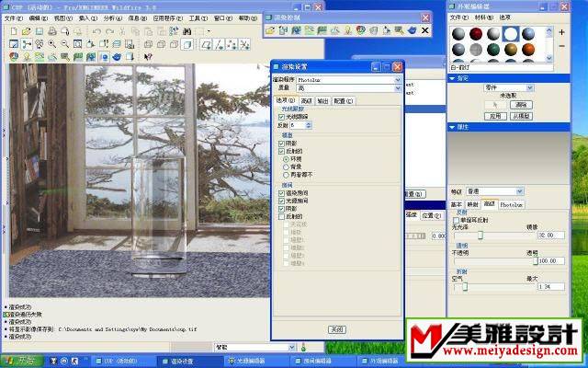Click the 从模型 button in the appearance editor
This screenshot has width=588, height=368.
click(521, 116)
